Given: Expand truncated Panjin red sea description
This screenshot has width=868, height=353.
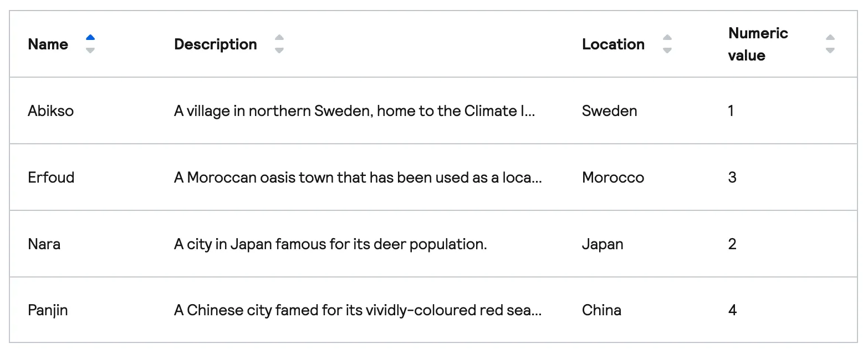Looking at the screenshot, I should (x=358, y=310).
